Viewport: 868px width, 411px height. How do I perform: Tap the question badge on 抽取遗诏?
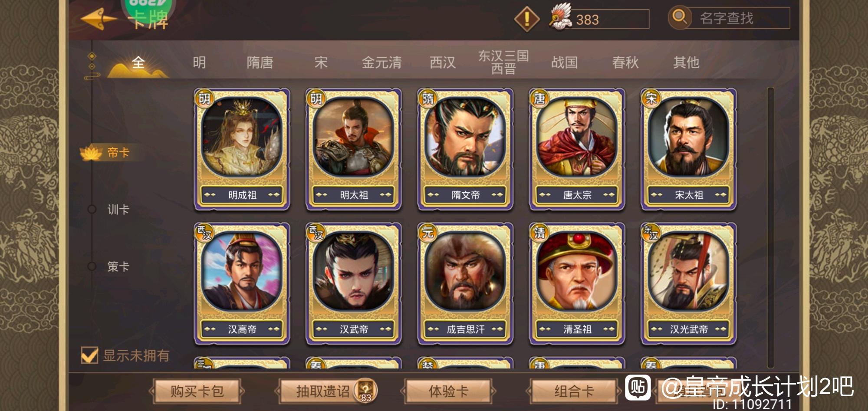(x=366, y=390)
